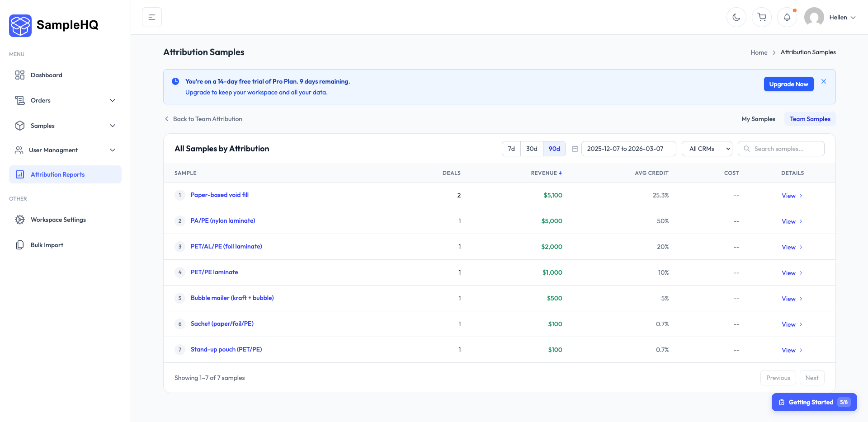This screenshot has width=868, height=422.
Task: Open the All CRMs dropdown
Action: coord(707,149)
